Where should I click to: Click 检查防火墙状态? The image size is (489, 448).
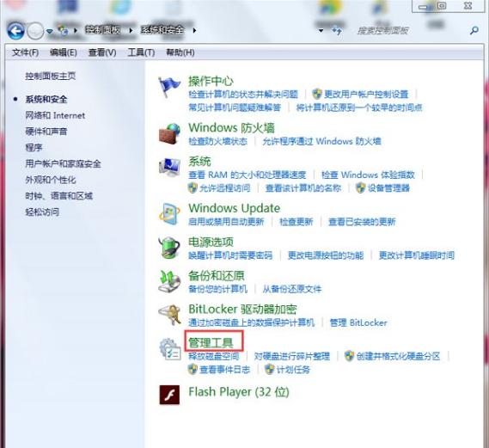217,141
